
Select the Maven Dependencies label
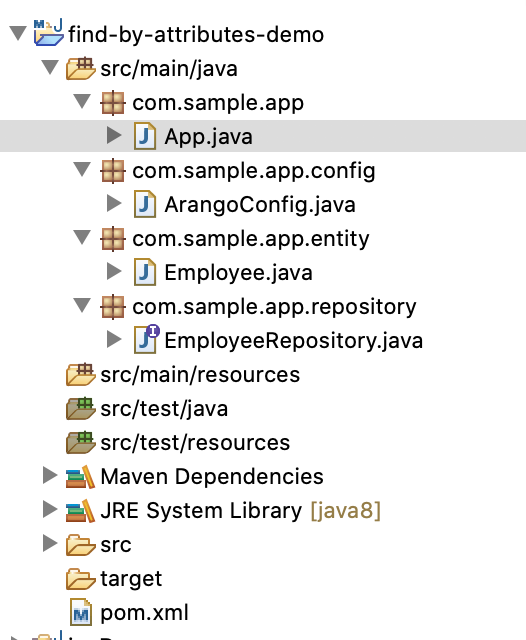click(x=212, y=477)
